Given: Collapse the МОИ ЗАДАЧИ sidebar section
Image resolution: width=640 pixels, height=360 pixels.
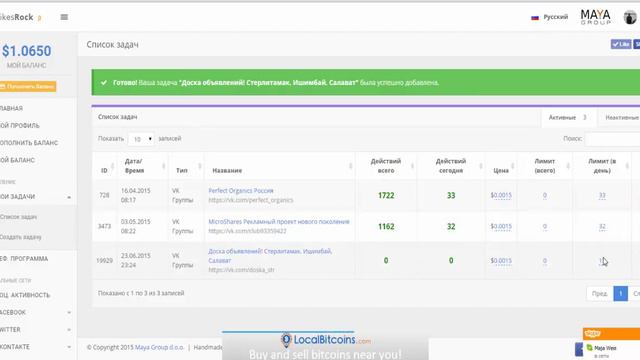Looking at the screenshot, I should (x=69, y=197).
